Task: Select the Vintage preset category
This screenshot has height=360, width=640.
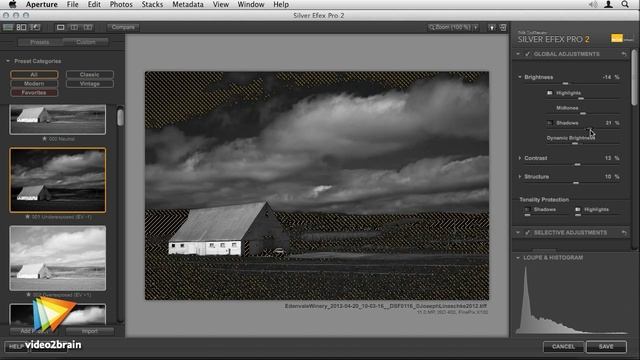Action: click(89, 84)
